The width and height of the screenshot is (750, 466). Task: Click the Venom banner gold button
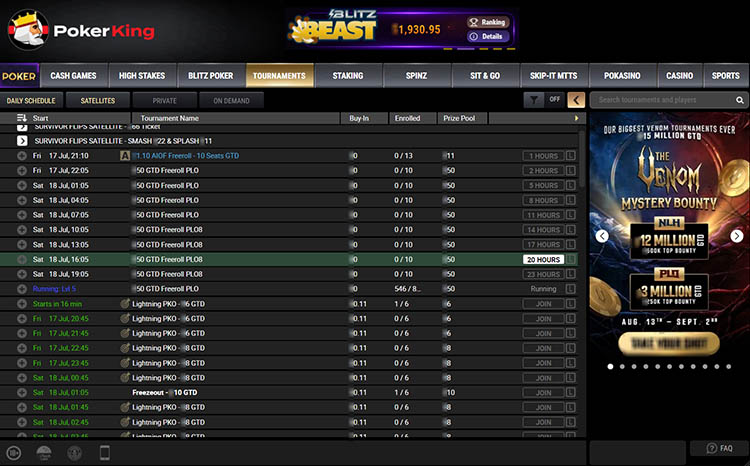click(x=669, y=343)
